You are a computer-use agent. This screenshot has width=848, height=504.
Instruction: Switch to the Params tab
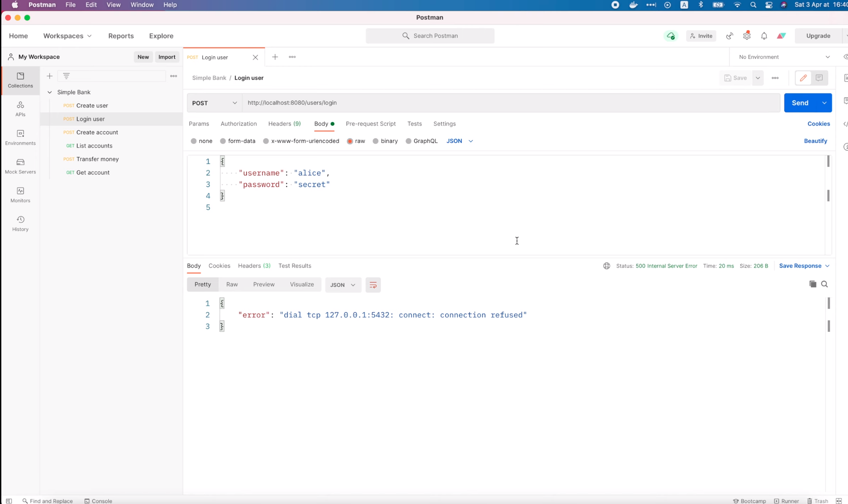pos(199,124)
